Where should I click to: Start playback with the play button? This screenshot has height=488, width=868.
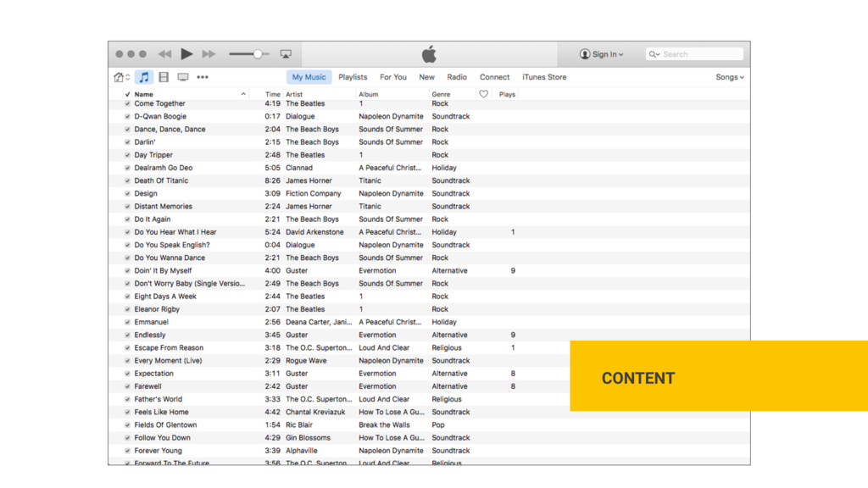click(186, 53)
